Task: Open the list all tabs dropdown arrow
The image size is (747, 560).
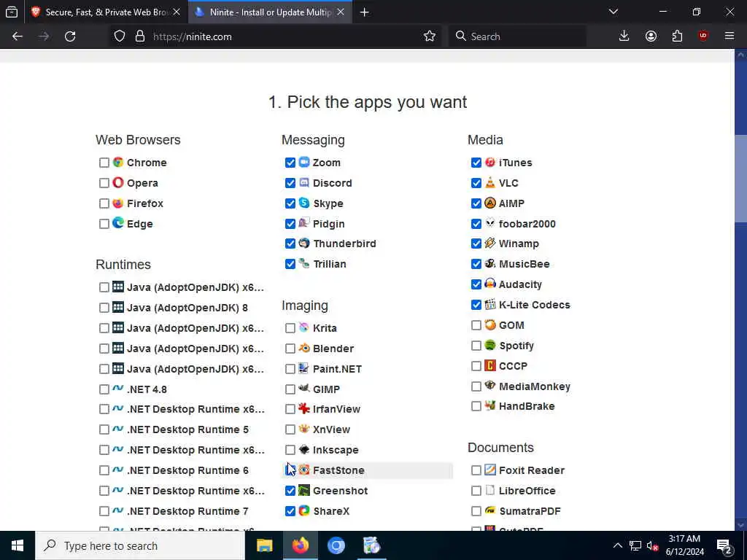Action: [x=614, y=12]
